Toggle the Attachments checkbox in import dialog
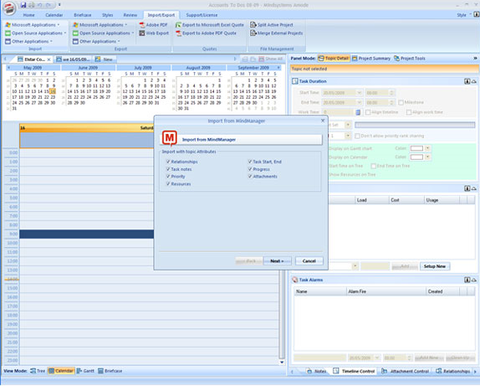480x386 pixels. tap(250, 176)
